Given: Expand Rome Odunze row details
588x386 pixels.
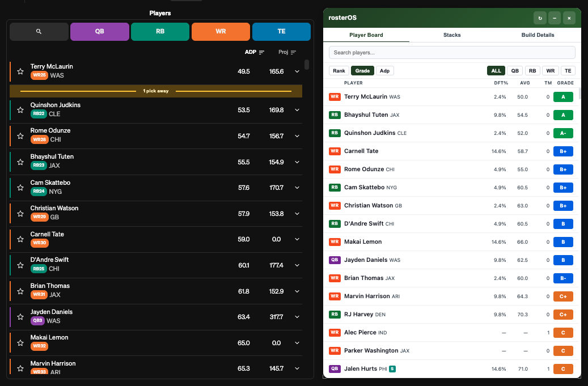Looking at the screenshot, I should [297, 135].
